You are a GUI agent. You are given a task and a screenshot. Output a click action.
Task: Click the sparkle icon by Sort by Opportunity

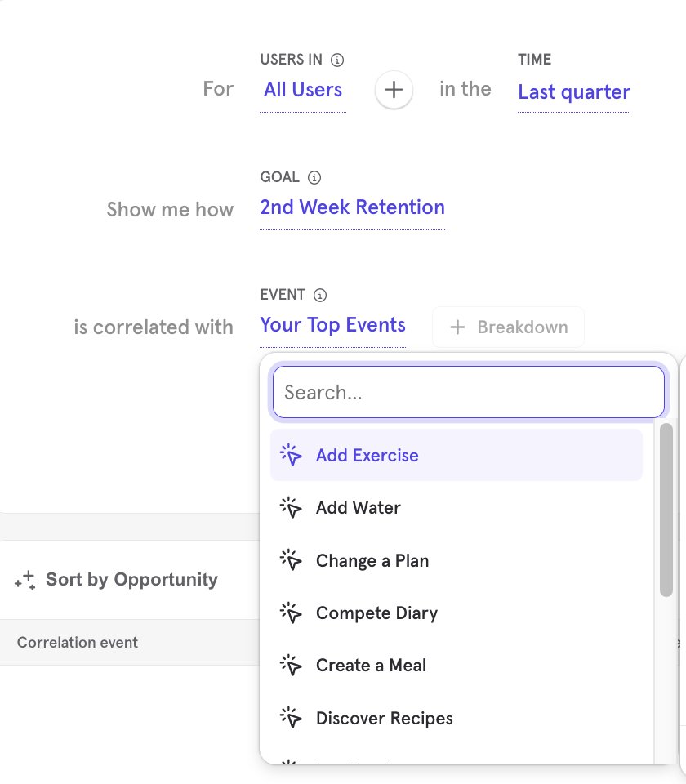pos(24,581)
